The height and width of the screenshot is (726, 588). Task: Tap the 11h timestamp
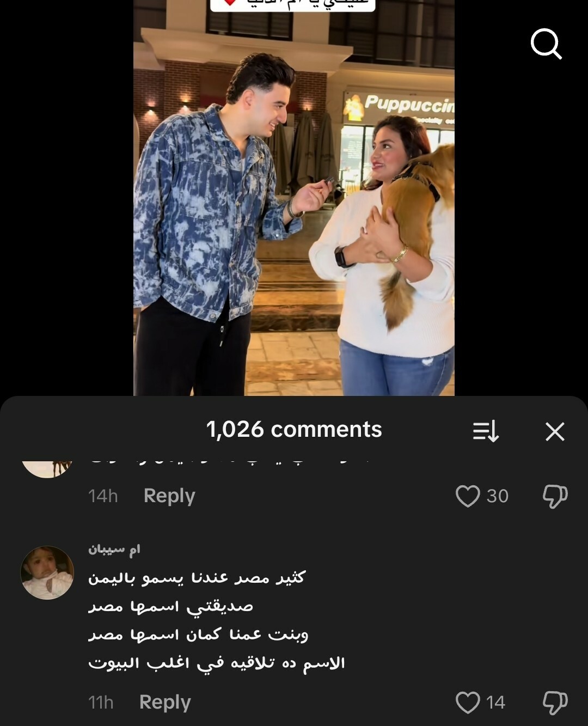(x=101, y=703)
